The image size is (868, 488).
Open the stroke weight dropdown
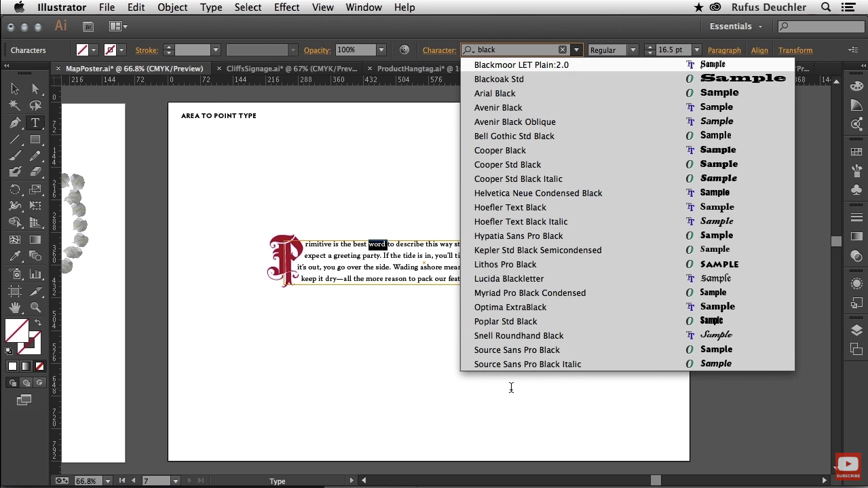click(216, 50)
